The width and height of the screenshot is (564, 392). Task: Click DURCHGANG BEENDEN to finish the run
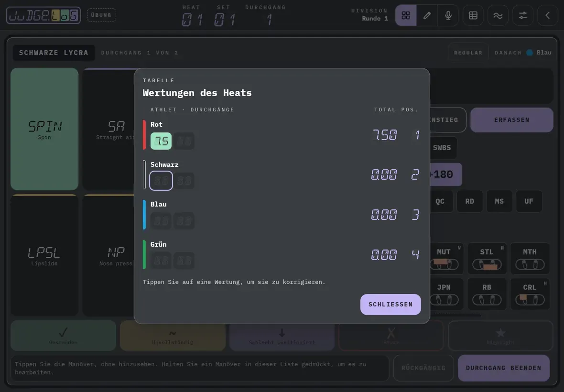click(504, 368)
